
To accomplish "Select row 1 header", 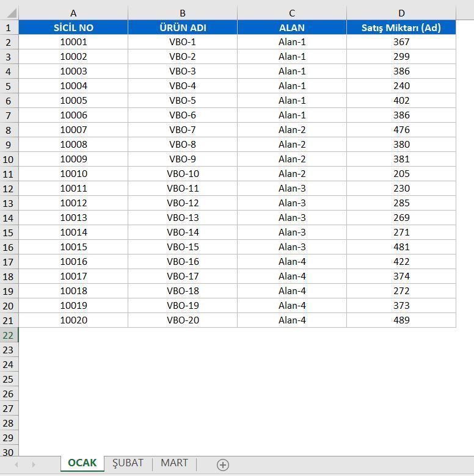I will tap(9, 27).
